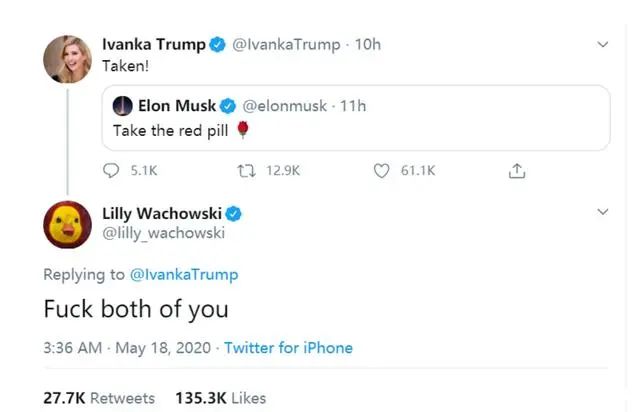Open the 3:36 AM May 18, 2020 timestamp
Image resolution: width=640 pixels, height=412 pixels.
tap(127, 348)
